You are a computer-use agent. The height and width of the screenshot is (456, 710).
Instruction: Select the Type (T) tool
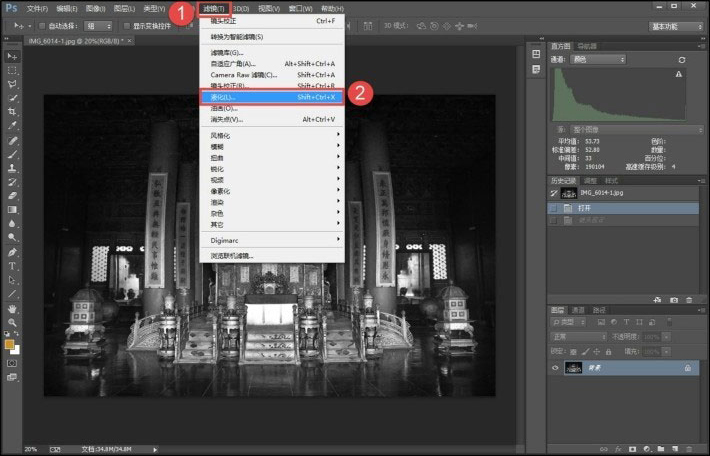point(13,266)
